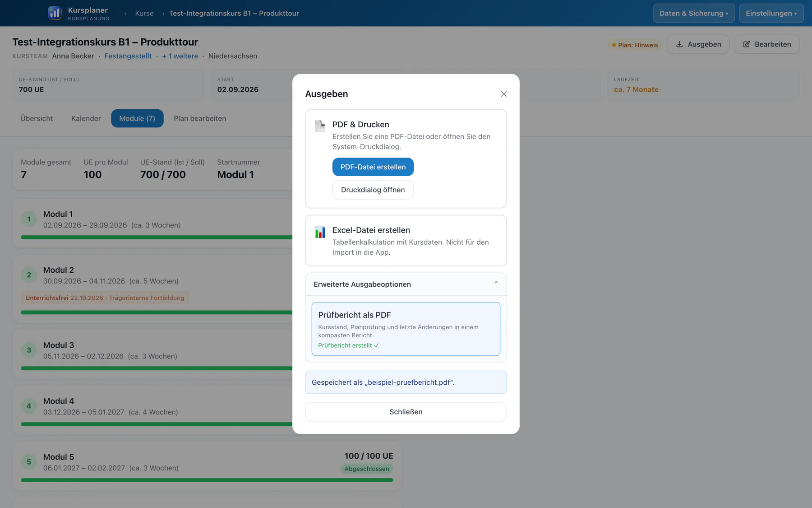Go to Kurse in breadcrumb
The height and width of the screenshot is (508, 812).
pos(144,13)
